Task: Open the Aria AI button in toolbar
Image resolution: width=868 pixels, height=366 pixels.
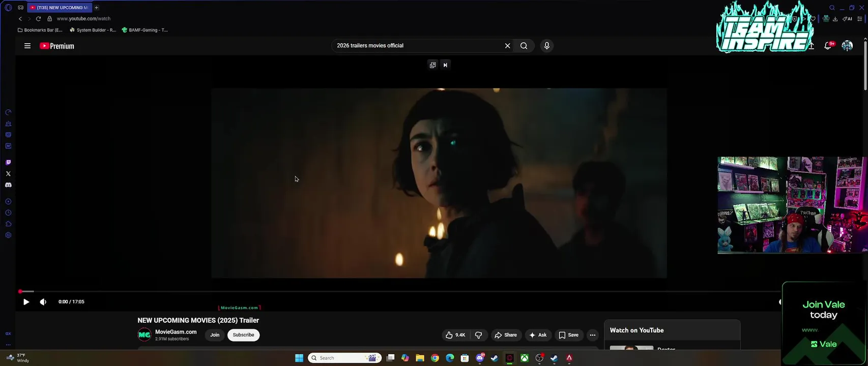Action: click(x=848, y=19)
